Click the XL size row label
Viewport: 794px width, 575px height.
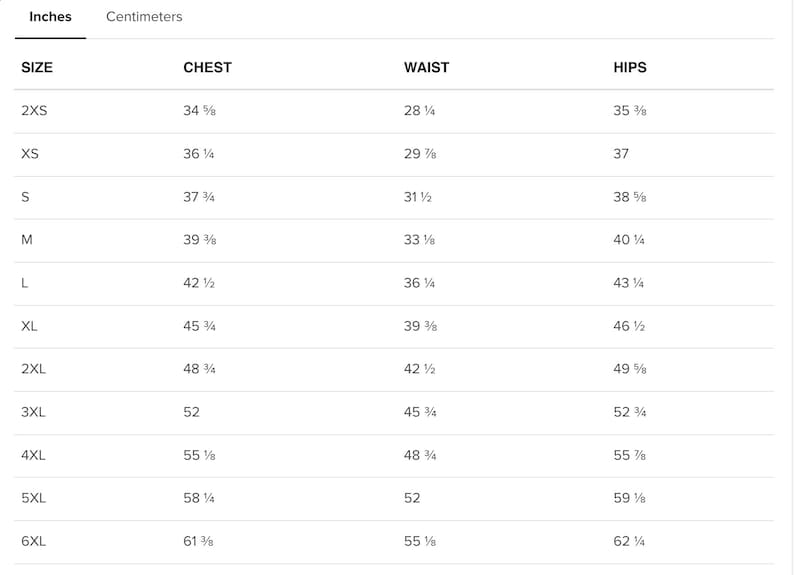29,326
